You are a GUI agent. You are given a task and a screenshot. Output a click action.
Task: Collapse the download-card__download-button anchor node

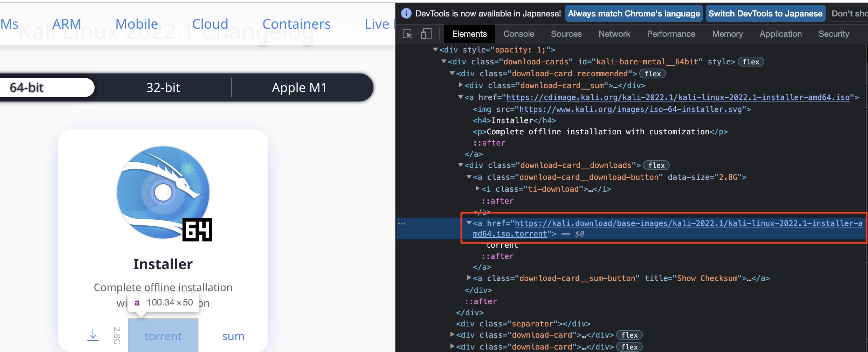click(x=469, y=177)
